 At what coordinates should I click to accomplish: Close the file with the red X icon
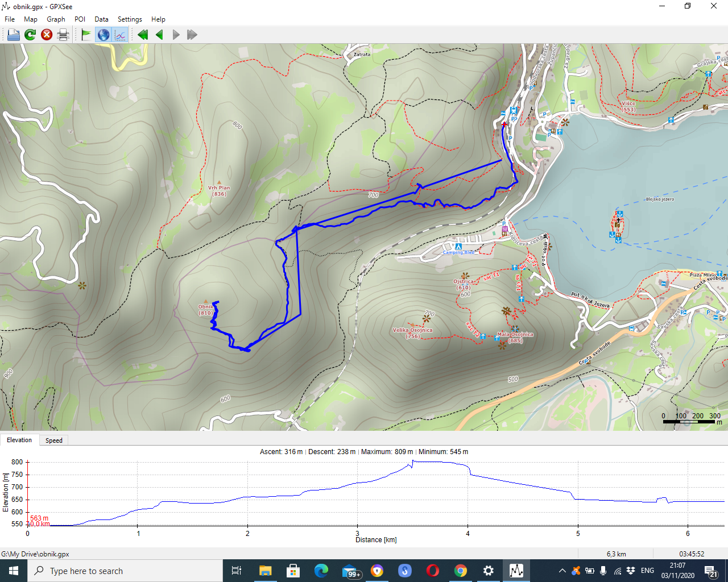pos(47,35)
